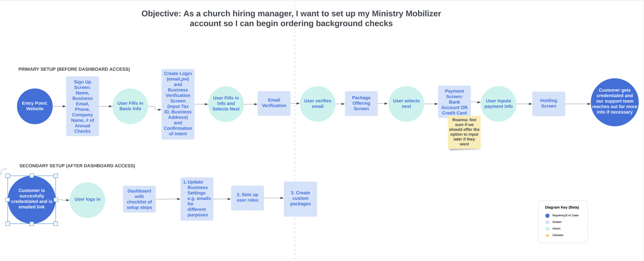Click bottom-left resize handle of selected circle
The image size is (644, 261).
8,224
